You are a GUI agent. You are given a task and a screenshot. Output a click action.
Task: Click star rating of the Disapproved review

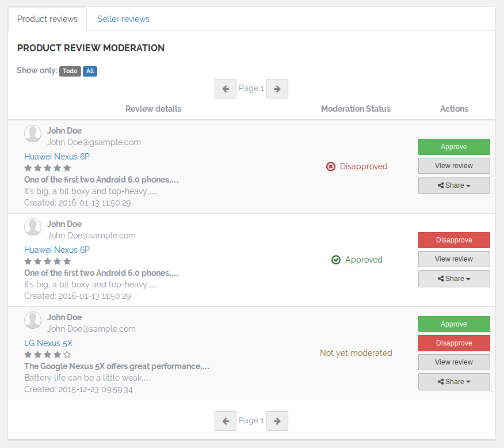[x=48, y=168]
